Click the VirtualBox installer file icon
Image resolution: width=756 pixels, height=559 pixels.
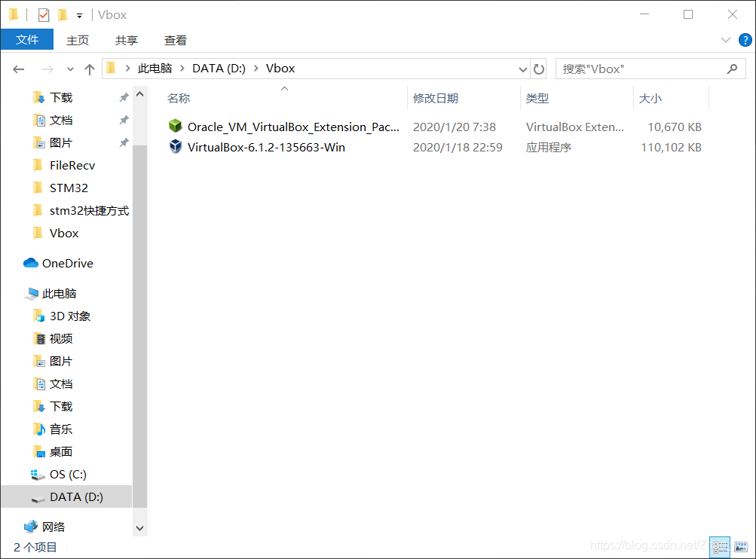click(x=176, y=146)
